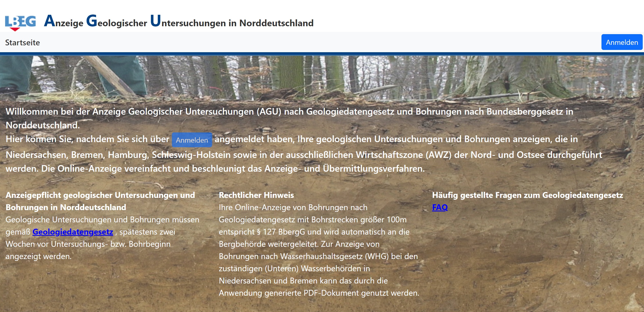Click the Willkommen bei der Anzeige welcome sentence

(x=289, y=118)
